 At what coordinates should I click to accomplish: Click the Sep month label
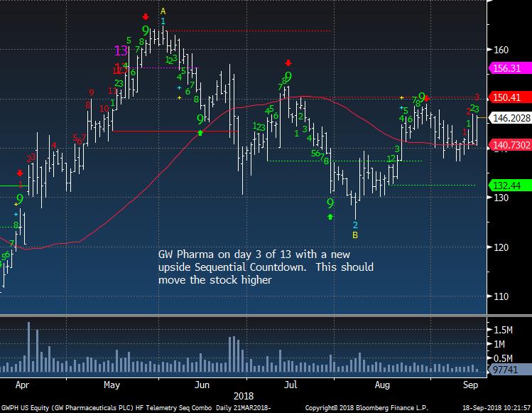pos(470,385)
